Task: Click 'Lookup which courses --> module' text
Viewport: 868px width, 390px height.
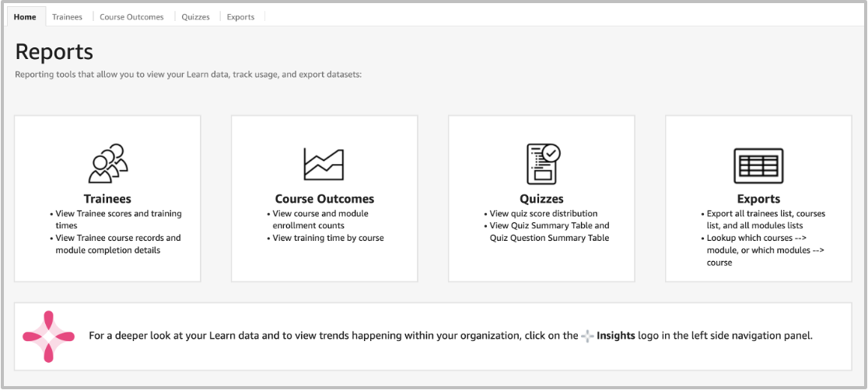Action: click(x=766, y=250)
